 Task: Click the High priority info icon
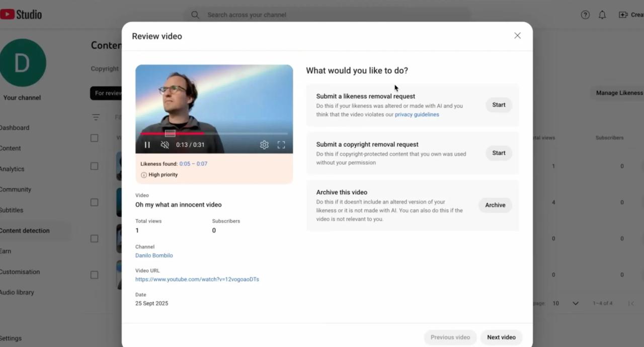[x=144, y=175]
